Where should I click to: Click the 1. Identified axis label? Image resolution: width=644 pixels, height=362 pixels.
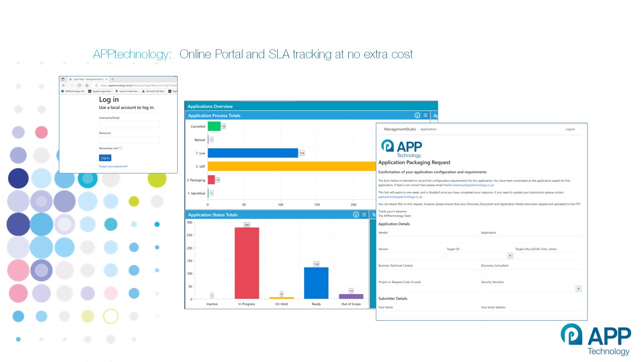click(x=197, y=193)
